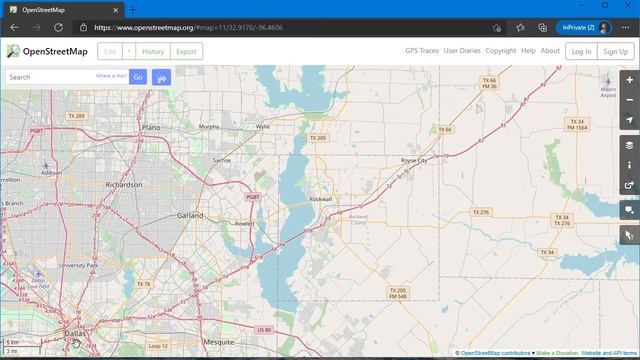The width and height of the screenshot is (640, 360).
Task: Click the 'Where is this?' link
Action: pos(111,76)
